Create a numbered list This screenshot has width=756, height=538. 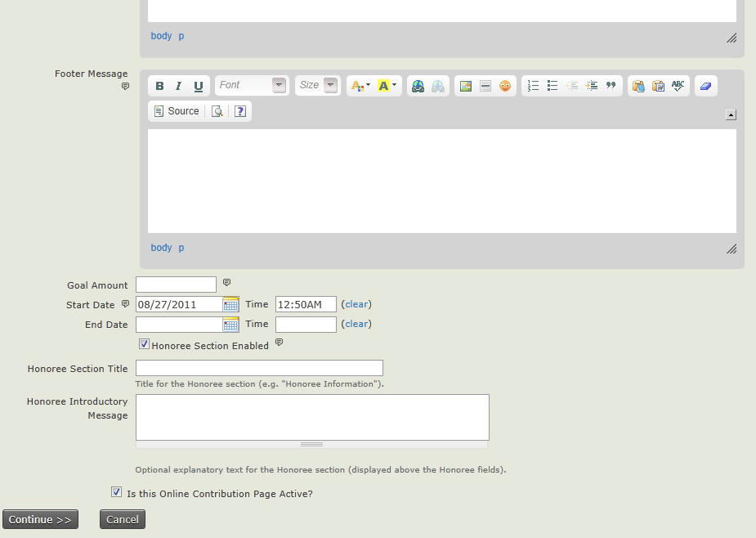[x=533, y=86]
